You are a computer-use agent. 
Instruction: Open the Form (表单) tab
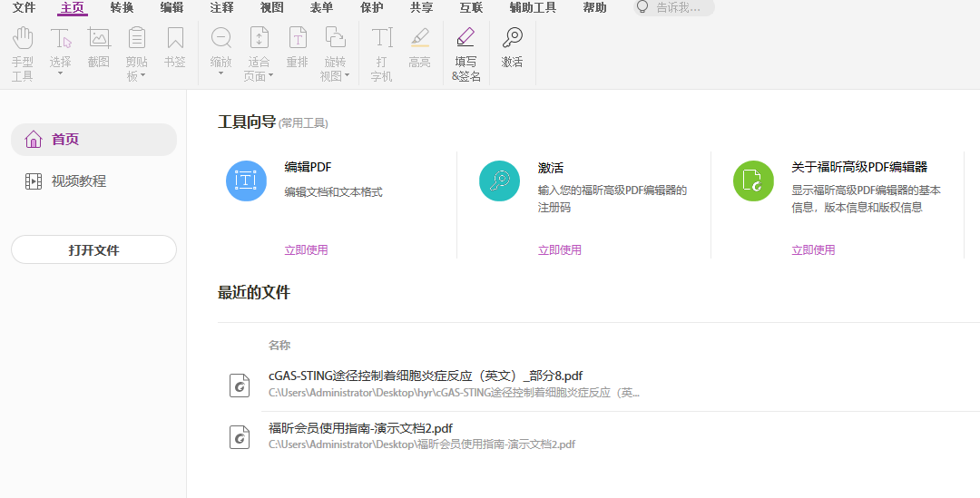coord(322,8)
